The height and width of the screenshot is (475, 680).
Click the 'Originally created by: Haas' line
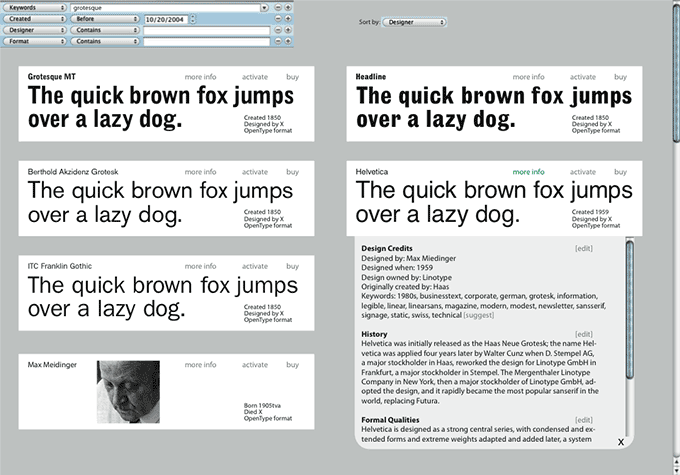405,287
